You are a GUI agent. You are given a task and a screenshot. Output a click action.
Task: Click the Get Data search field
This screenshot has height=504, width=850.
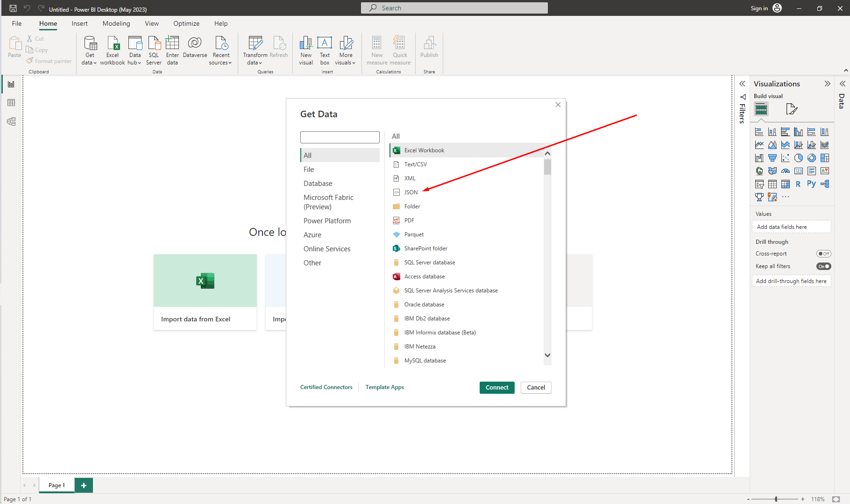click(x=340, y=137)
